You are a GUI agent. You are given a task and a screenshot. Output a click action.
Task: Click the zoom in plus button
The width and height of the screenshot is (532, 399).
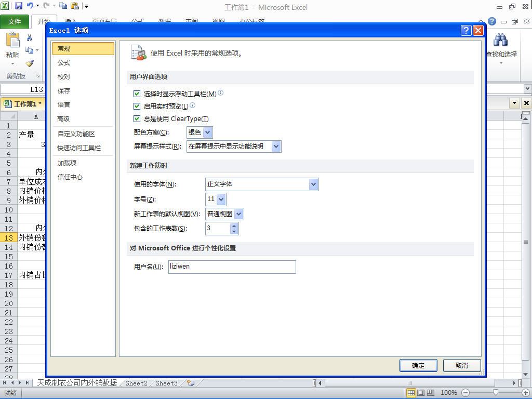pyautogui.click(x=525, y=393)
